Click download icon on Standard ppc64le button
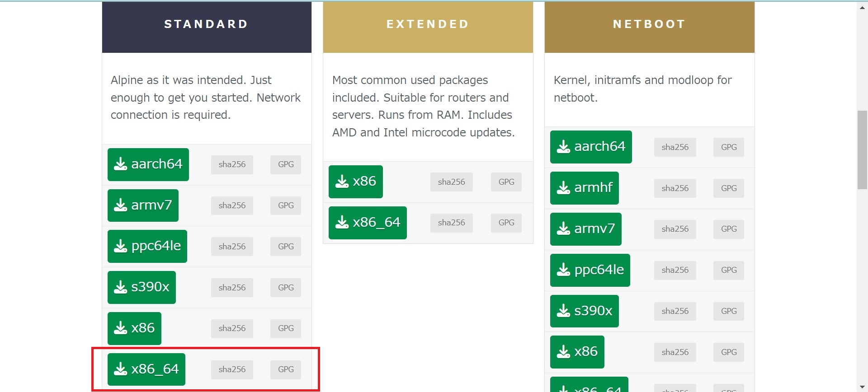The width and height of the screenshot is (868, 392). coord(120,247)
